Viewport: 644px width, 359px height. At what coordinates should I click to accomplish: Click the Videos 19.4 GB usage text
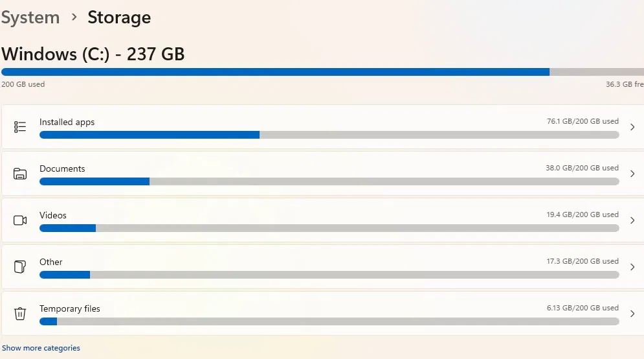point(583,214)
